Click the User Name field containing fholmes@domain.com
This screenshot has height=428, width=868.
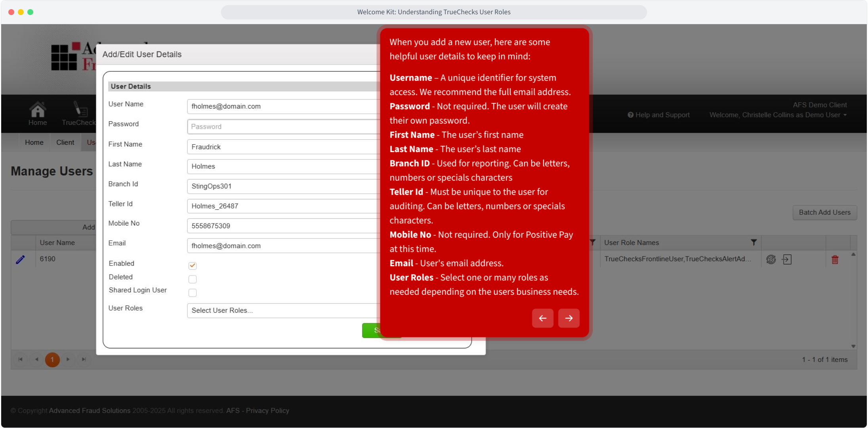point(284,107)
